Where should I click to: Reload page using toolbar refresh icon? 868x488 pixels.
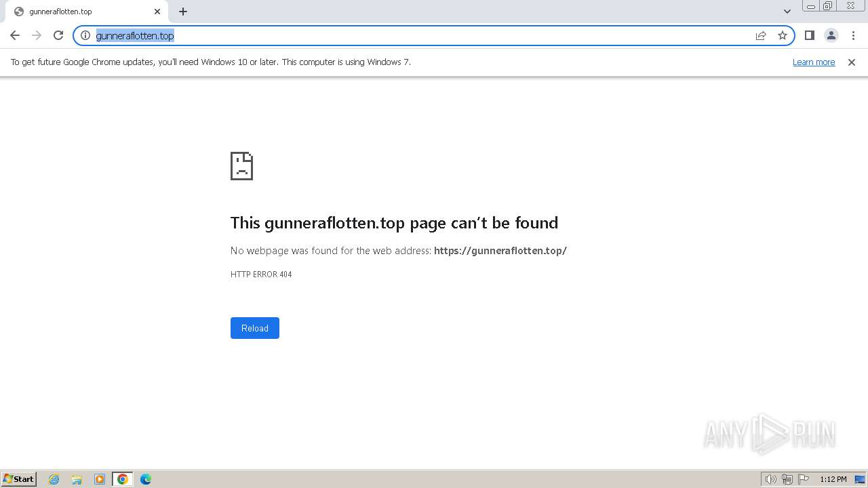(x=58, y=35)
